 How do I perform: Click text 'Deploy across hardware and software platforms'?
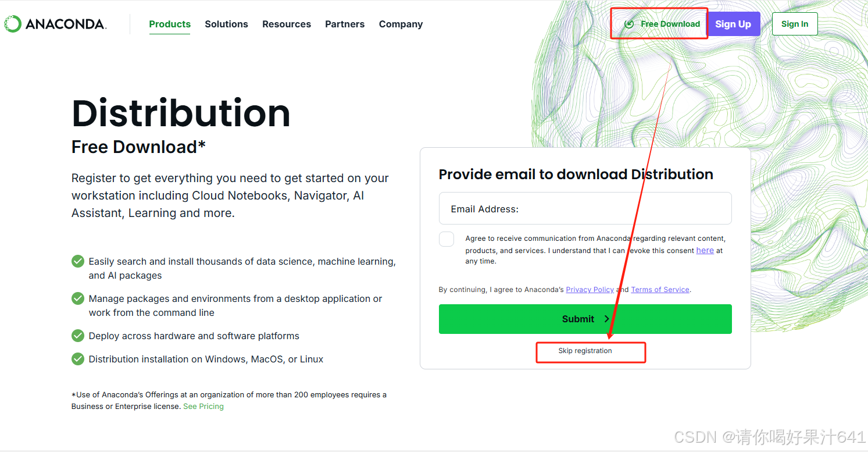(x=194, y=336)
